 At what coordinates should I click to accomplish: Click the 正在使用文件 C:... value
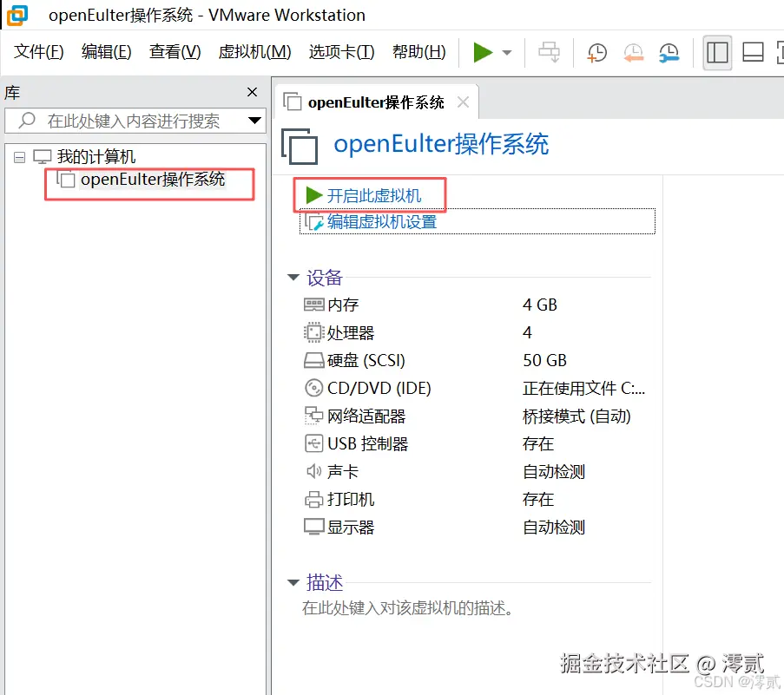coord(583,388)
